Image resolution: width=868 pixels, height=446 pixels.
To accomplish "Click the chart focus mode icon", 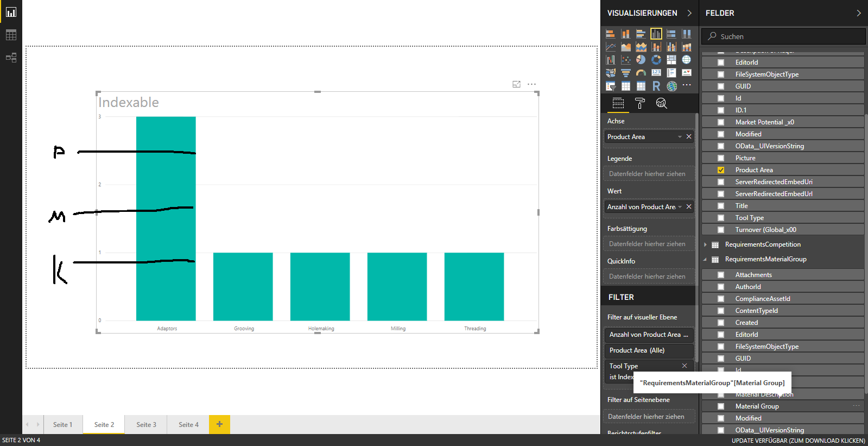I will (516, 84).
